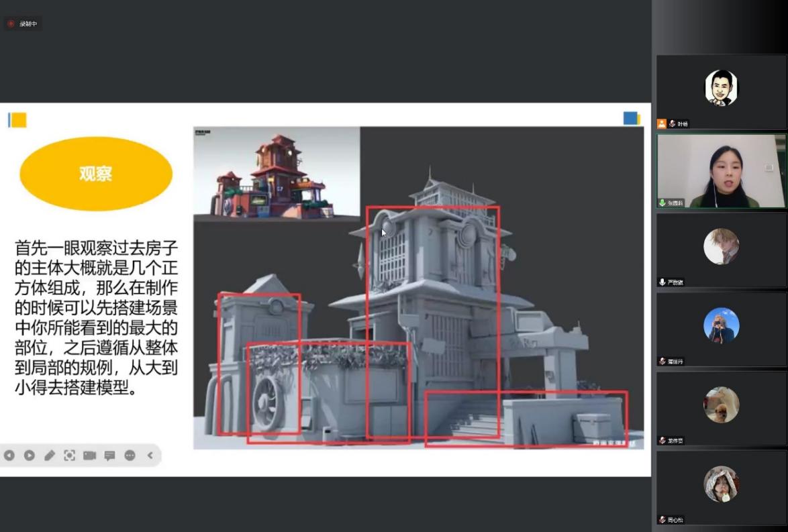This screenshot has height=532, width=788.
Task: Select the cartoon avatar participant tile
Action: pos(721,88)
